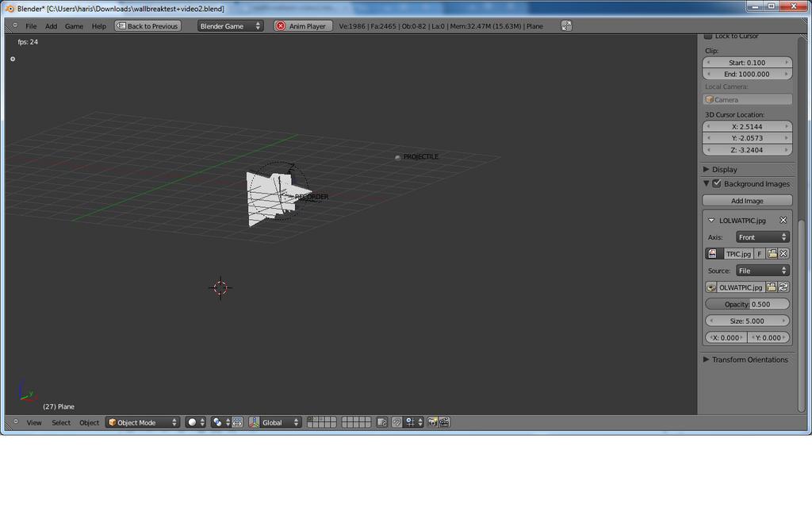The width and height of the screenshot is (812, 519).
Task: Adjust the Opacity 0.500 slider
Action: pyautogui.click(x=747, y=305)
